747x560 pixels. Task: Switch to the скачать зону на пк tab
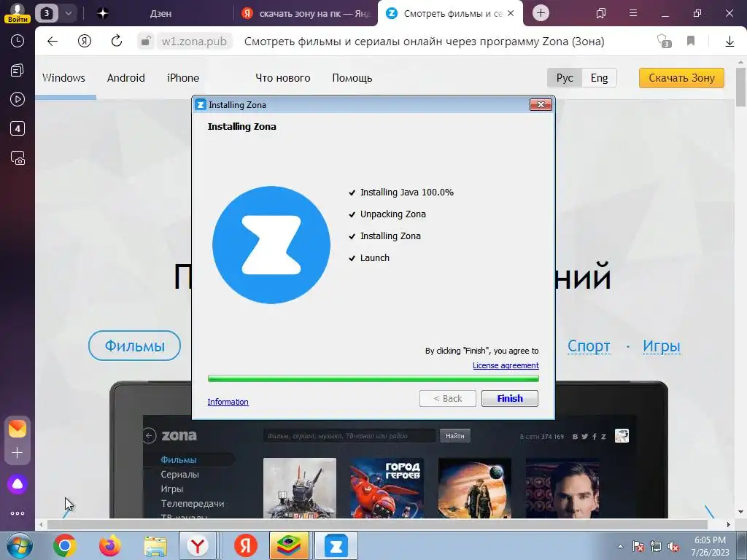[306, 13]
